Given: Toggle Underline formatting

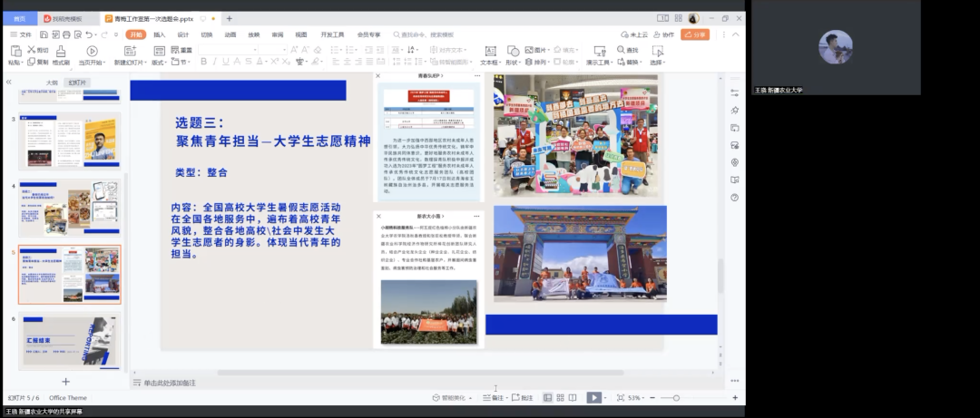Looking at the screenshot, I should pos(226,62).
